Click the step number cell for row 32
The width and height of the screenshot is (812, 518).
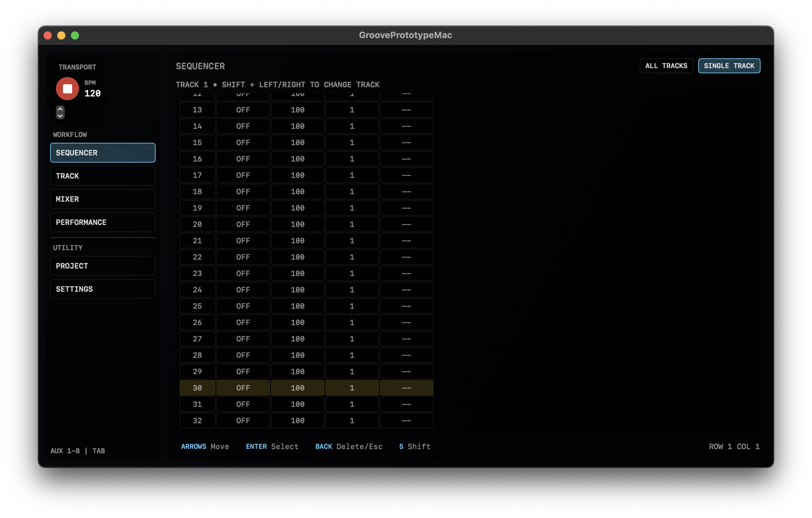pos(197,421)
